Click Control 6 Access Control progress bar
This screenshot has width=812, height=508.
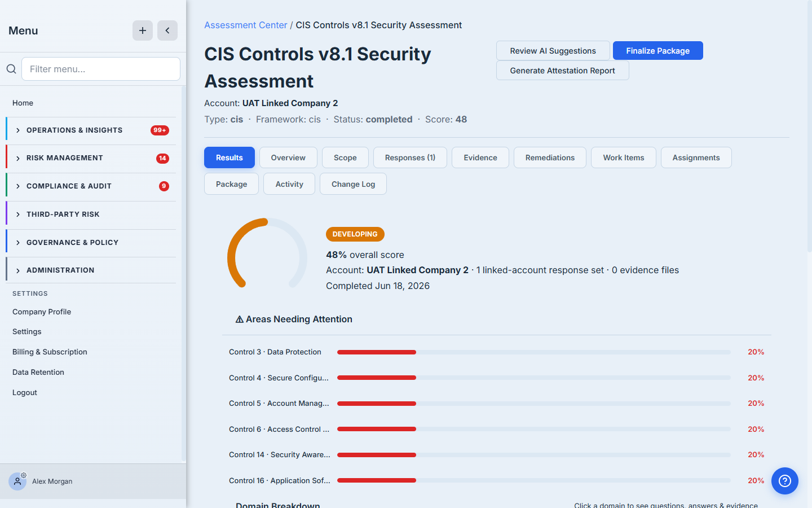point(533,429)
